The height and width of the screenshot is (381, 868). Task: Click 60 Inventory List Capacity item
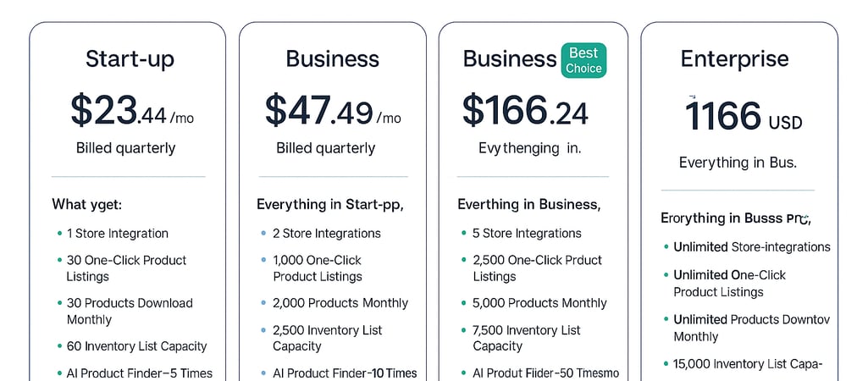[x=136, y=346]
